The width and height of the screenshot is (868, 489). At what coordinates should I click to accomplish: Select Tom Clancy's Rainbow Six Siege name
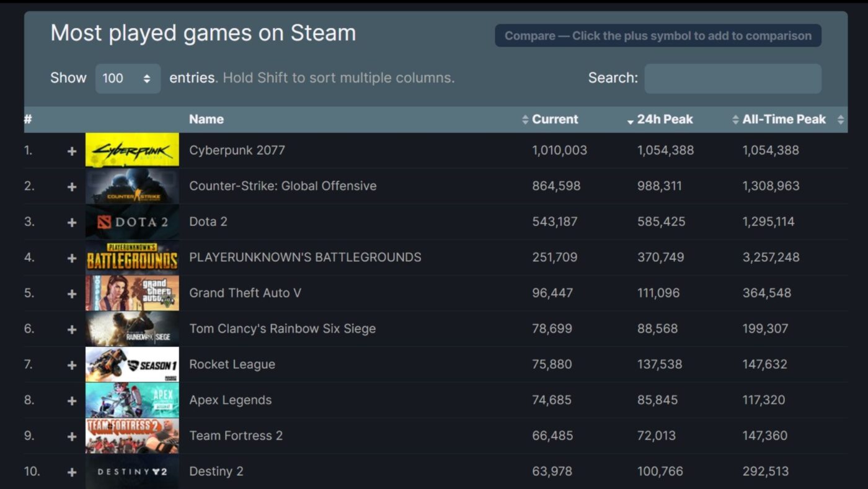coord(283,328)
